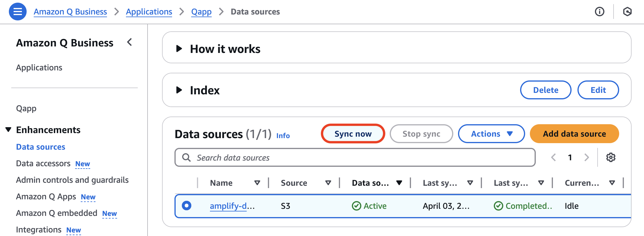Open the table preferences gear icon
The image size is (644, 236).
[610, 157]
